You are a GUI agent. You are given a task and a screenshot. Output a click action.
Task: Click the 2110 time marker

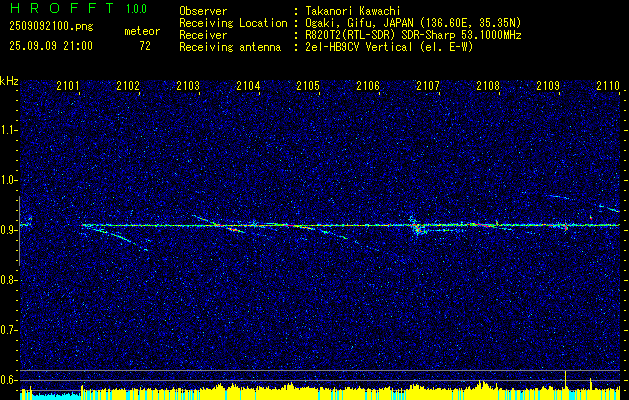point(608,85)
